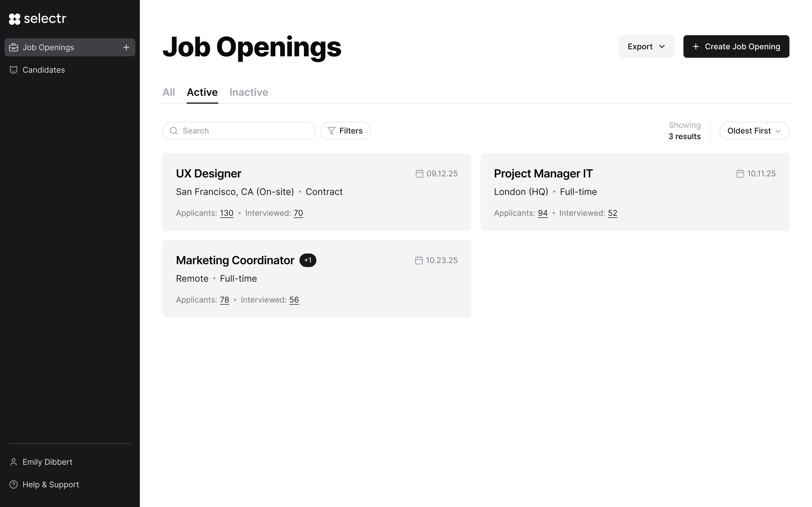
Task: Click the plus icon beside Job Openings
Action: [x=126, y=47]
